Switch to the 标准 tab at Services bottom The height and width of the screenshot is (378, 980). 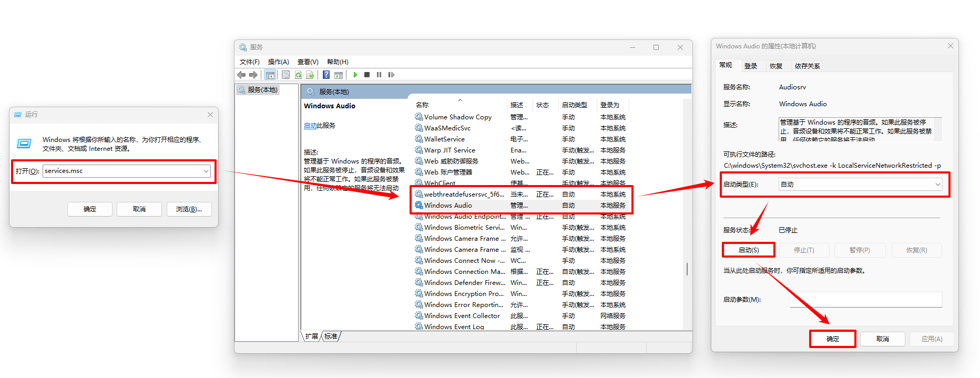[331, 336]
